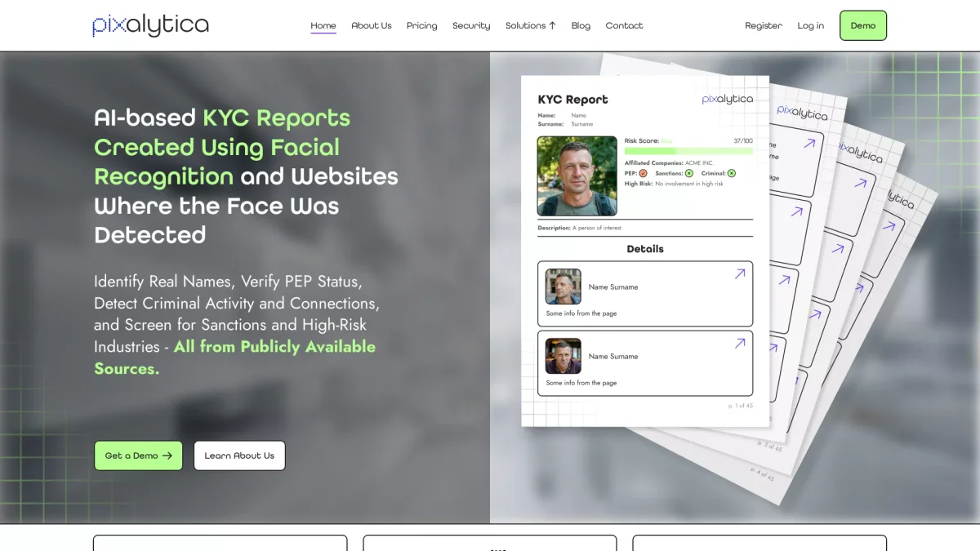Viewport: 980px width, 551px height.
Task: Click the pixalytica logo on the KYC Report
Action: (727, 100)
